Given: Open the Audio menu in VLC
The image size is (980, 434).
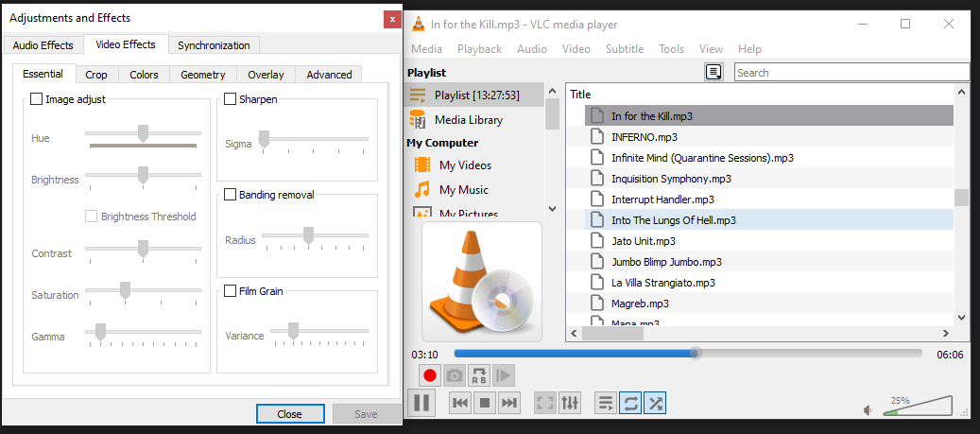Looking at the screenshot, I should coord(532,49).
